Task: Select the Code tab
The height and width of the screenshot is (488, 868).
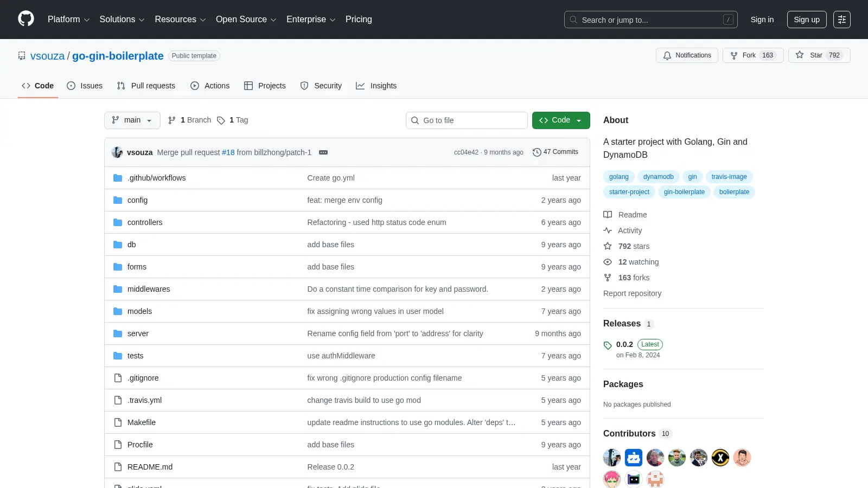Action: click(x=38, y=86)
